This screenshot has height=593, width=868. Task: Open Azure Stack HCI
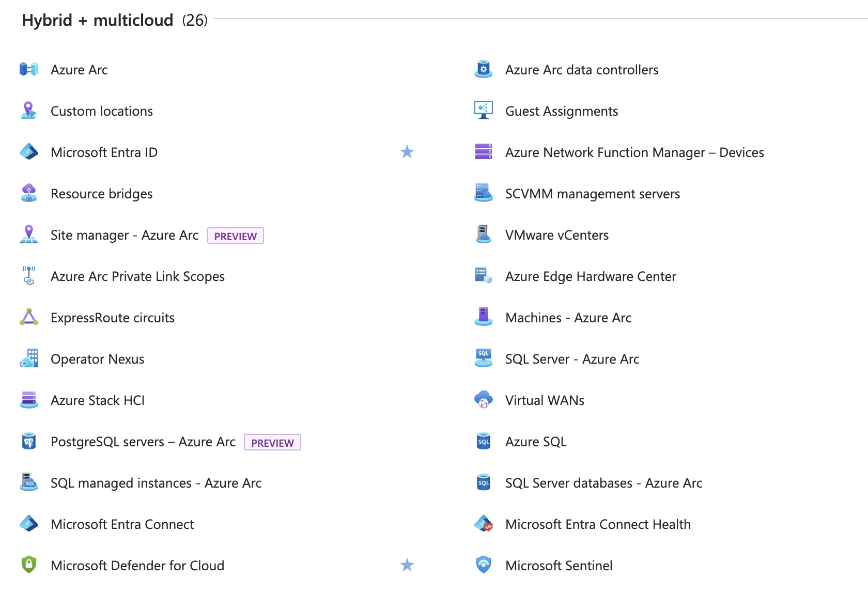point(98,400)
